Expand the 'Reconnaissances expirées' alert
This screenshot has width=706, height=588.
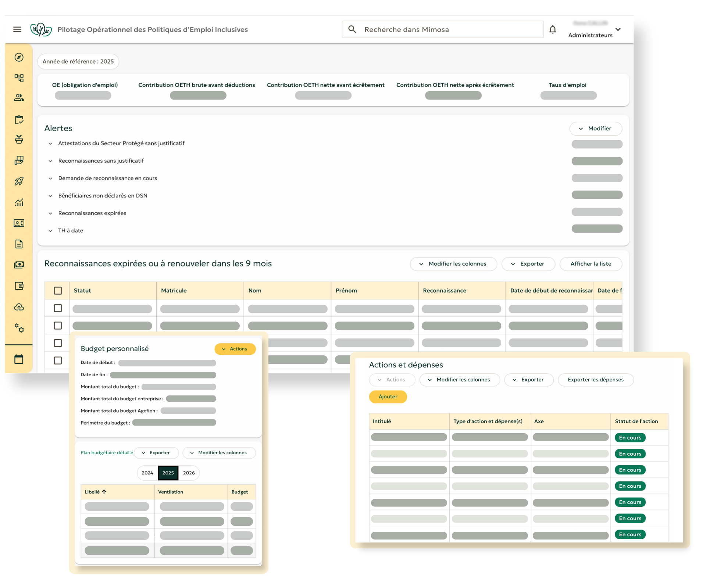tap(50, 213)
